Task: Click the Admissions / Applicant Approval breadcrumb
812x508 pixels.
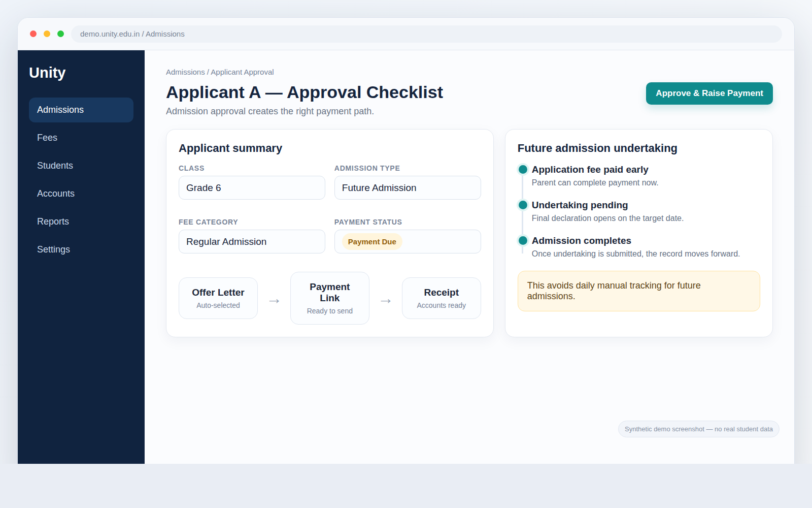Action: pyautogui.click(x=220, y=72)
